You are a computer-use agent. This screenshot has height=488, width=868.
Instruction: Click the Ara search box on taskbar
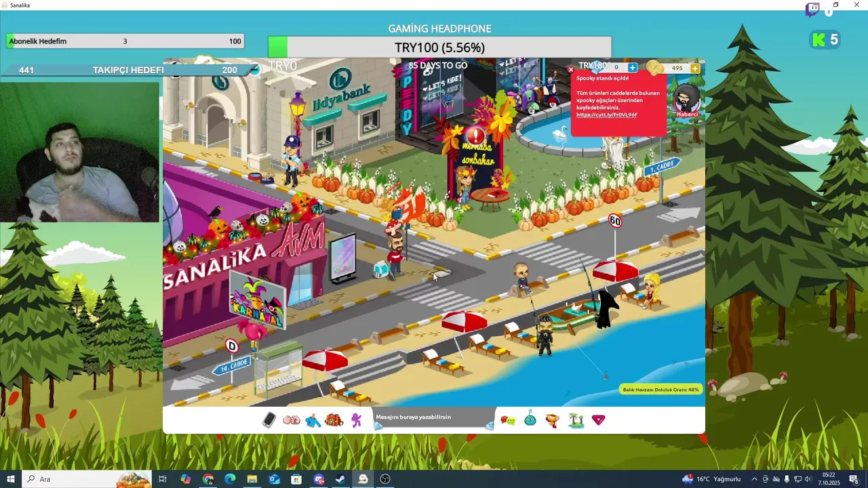87,479
